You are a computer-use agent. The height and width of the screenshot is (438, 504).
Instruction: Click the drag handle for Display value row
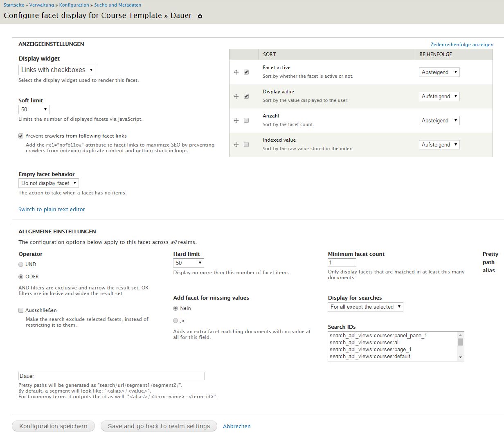tap(236, 97)
